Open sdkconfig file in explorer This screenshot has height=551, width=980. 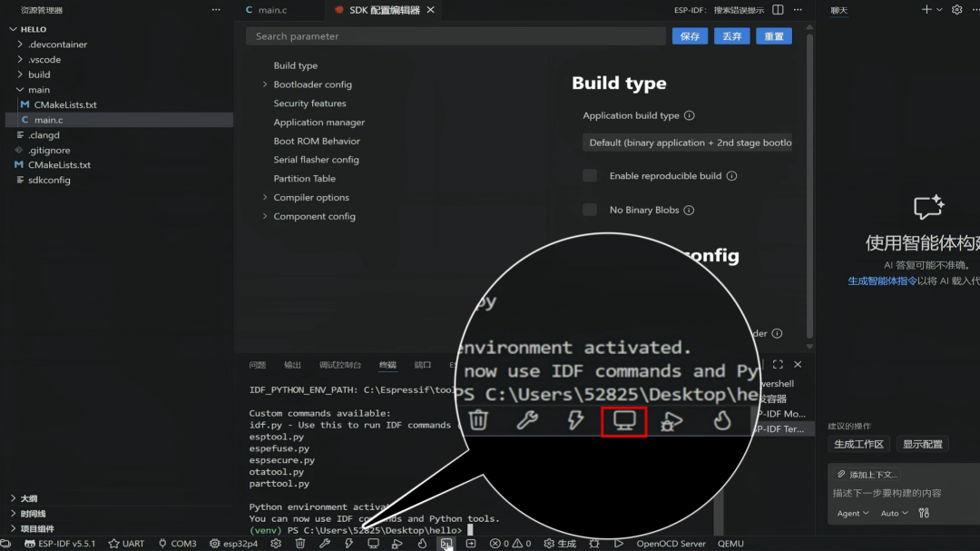click(x=49, y=180)
